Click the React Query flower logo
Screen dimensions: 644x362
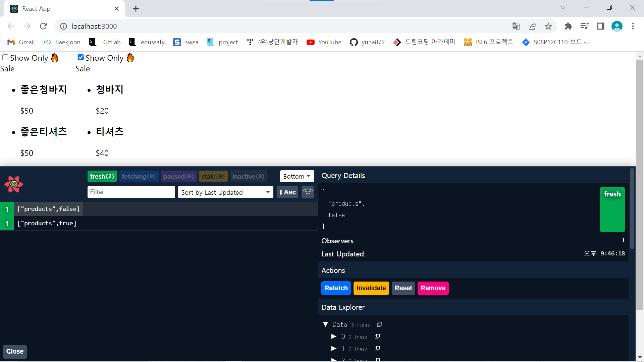tap(14, 184)
